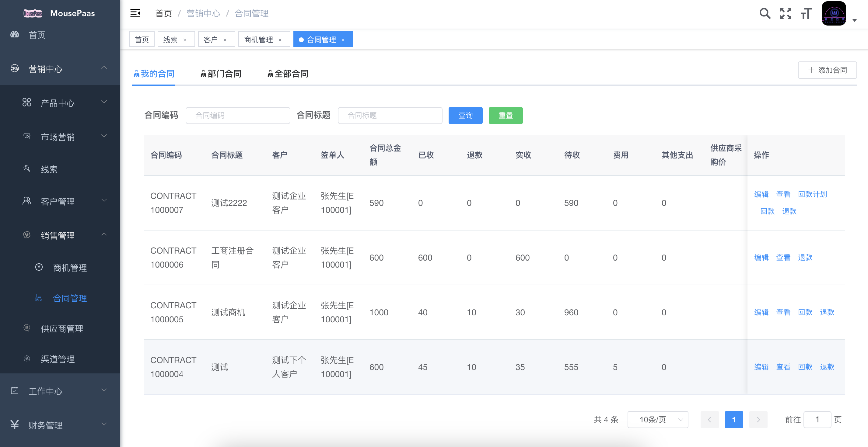Expand the 财务管理 menu chevron
Screen dimensions: 868x447
coord(104,424)
